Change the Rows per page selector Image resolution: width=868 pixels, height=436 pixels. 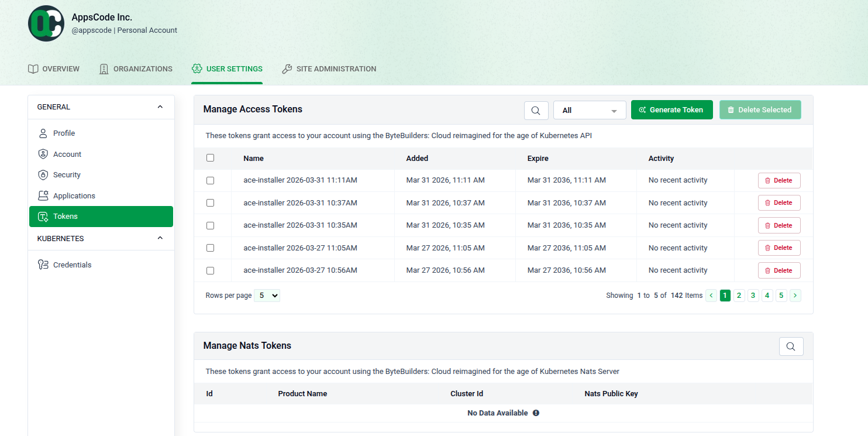pyautogui.click(x=267, y=295)
